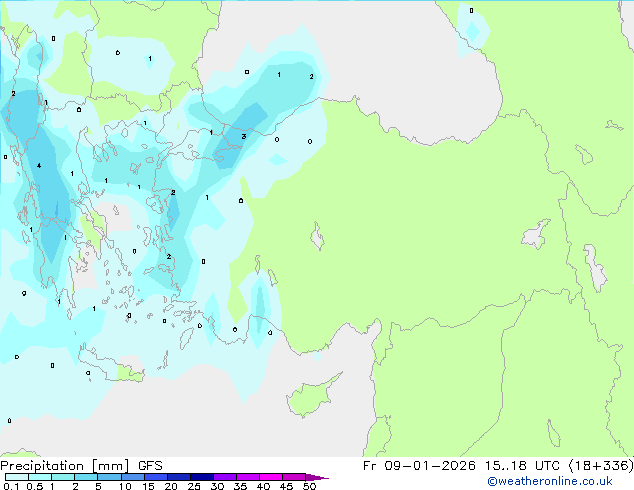
Task: Click the 'GFS' model label
Action: (x=150, y=466)
